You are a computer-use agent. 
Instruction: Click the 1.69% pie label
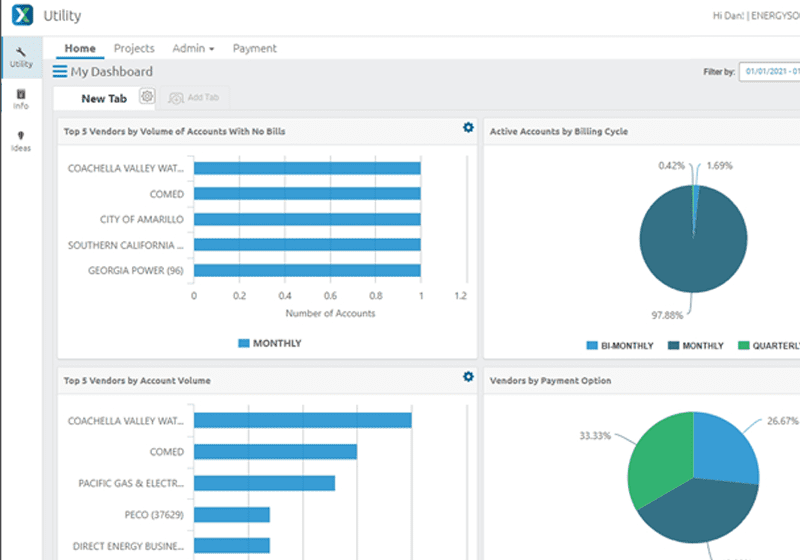[719, 166]
